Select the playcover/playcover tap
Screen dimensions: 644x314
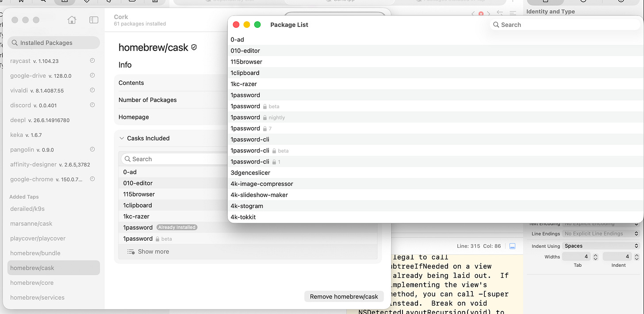[x=54, y=238]
